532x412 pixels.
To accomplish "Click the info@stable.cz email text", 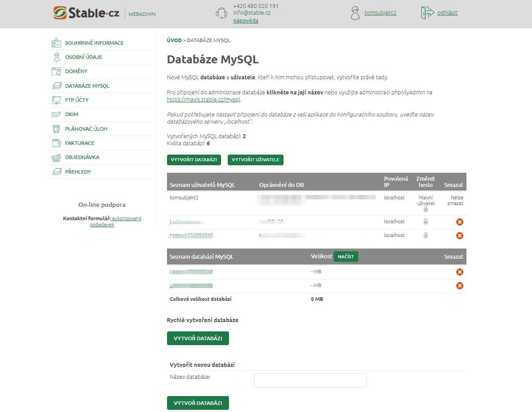I will tap(252, 13).
